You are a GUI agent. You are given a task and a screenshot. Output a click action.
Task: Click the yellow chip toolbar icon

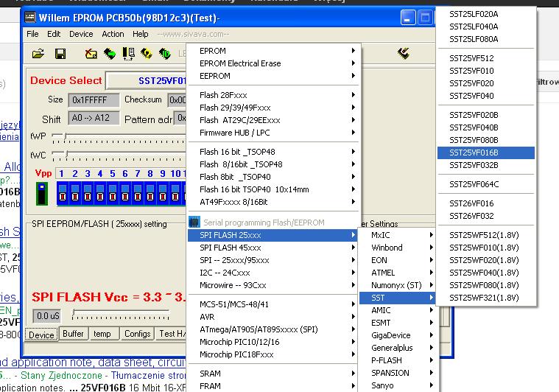click(x=147, y=54)
